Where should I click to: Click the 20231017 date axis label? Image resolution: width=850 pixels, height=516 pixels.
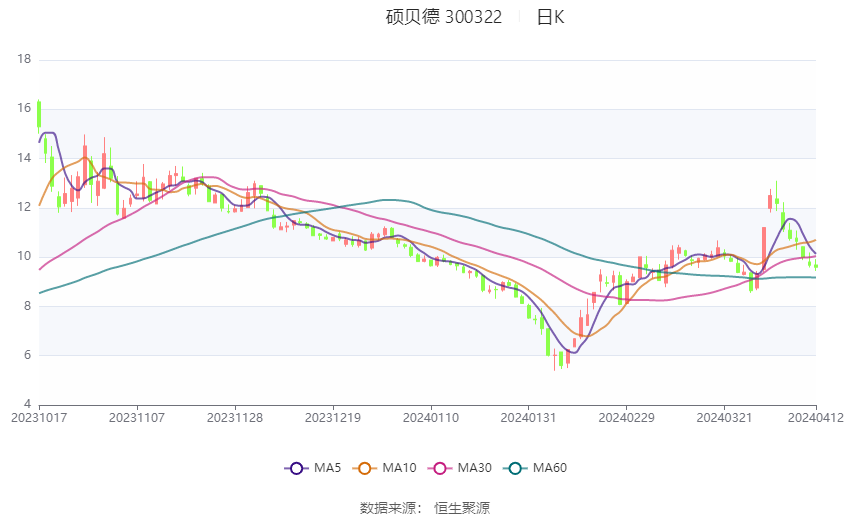[39, 417]
